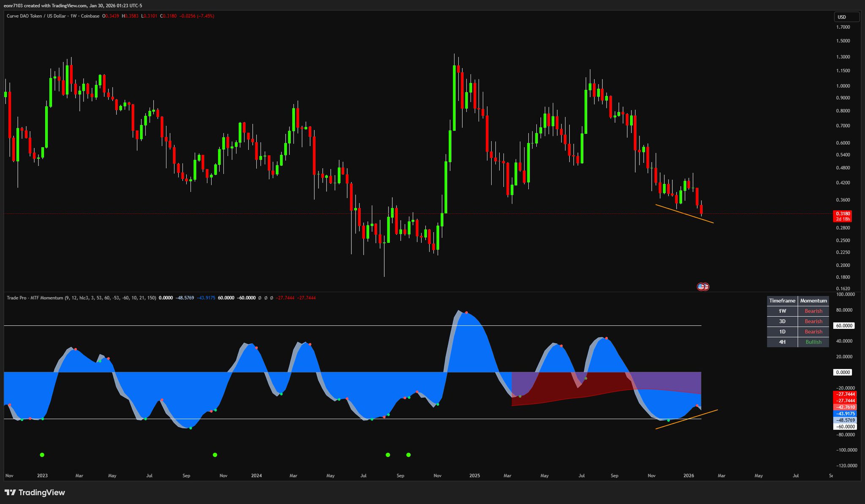Click the red countdown label 0.3180 2d 18h
Screen dimensions: 865x504
tap(843, 216)
